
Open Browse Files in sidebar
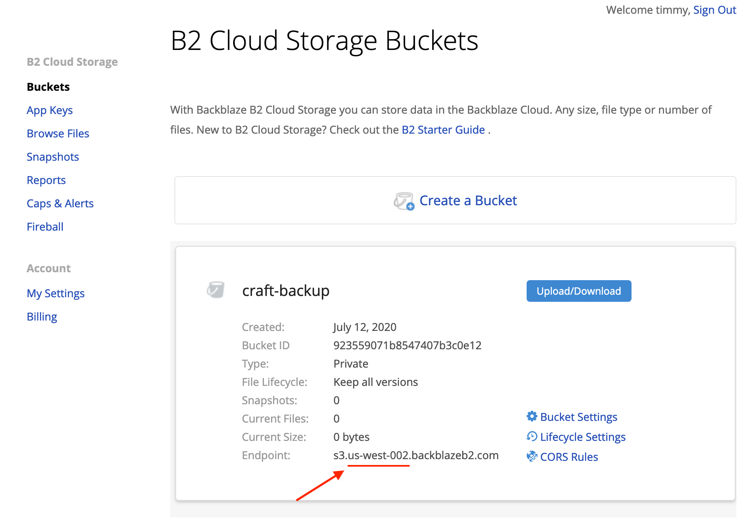[58, 133]
